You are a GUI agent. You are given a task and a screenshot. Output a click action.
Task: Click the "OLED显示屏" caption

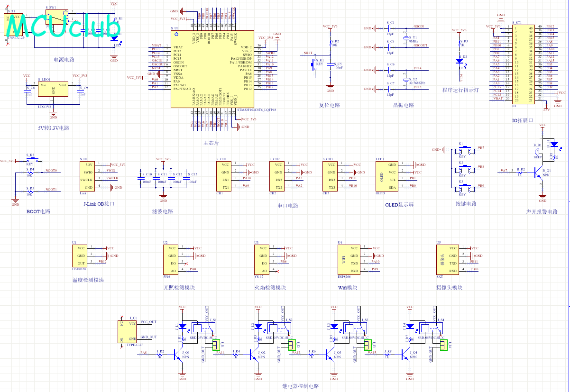(400, 205)
